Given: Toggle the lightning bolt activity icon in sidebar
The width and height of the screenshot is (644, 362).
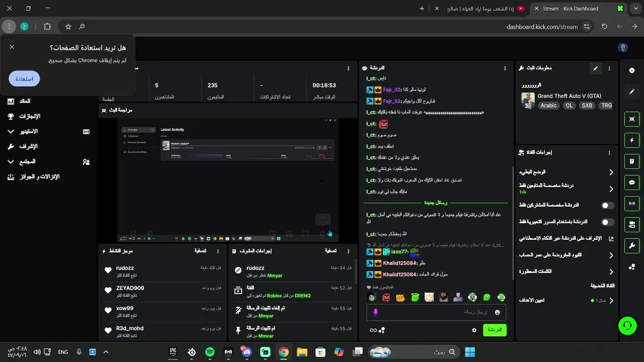Looking at the screenshot, I should [x=632, y=140].
